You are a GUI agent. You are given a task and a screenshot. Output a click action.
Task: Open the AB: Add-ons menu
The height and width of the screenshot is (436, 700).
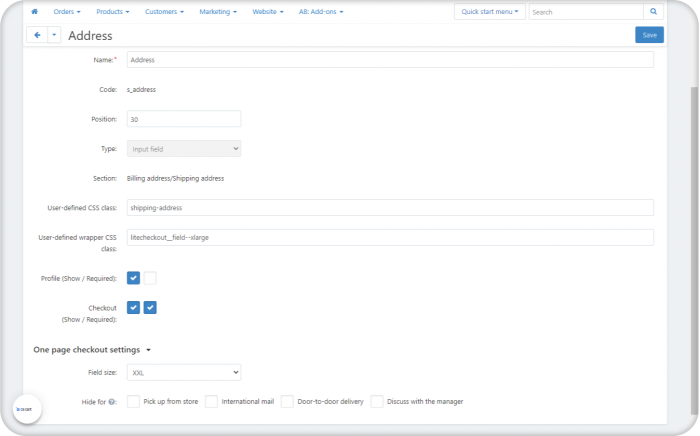pos(321,12)
